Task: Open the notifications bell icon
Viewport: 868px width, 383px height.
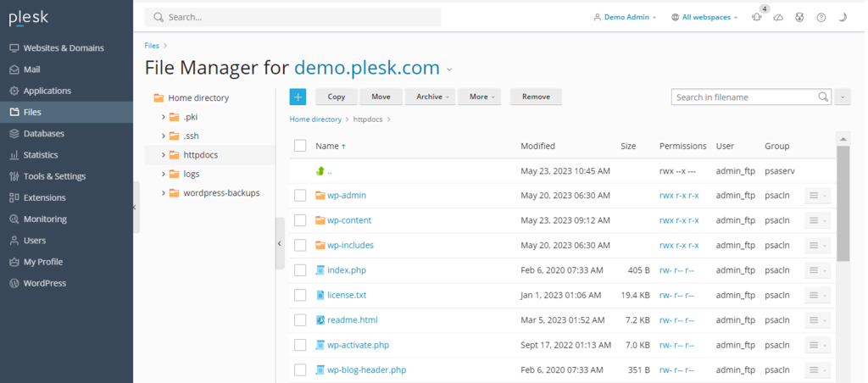Action: point(757,17)
